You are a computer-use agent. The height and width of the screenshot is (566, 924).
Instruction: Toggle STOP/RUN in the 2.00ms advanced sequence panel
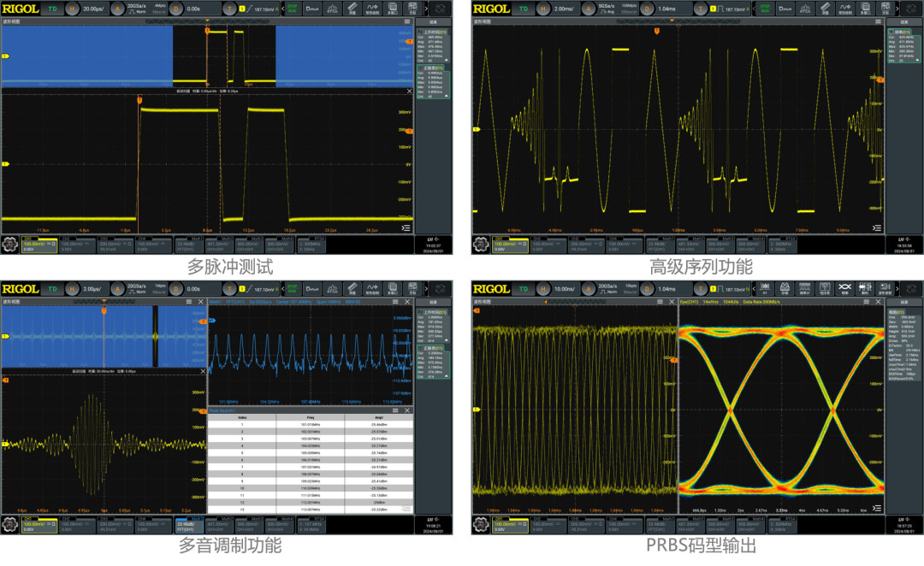[x=765, y=9]
